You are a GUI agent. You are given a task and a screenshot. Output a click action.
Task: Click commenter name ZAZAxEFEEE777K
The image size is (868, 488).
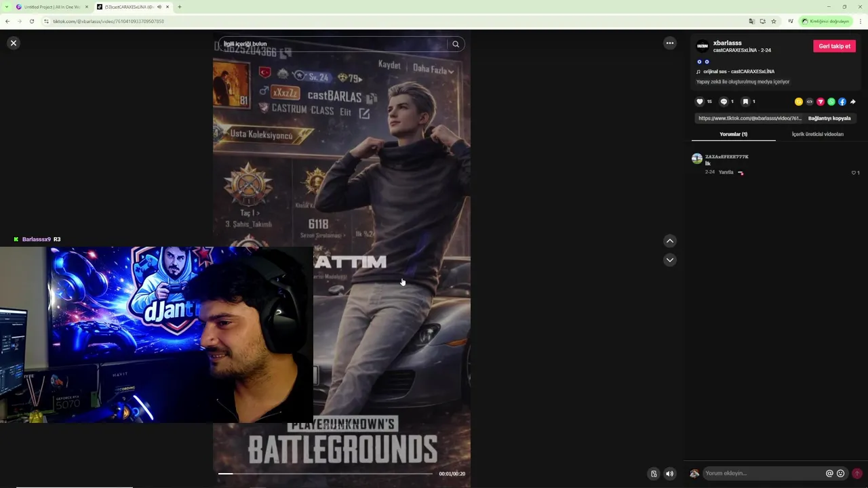(x=727, y=157)
